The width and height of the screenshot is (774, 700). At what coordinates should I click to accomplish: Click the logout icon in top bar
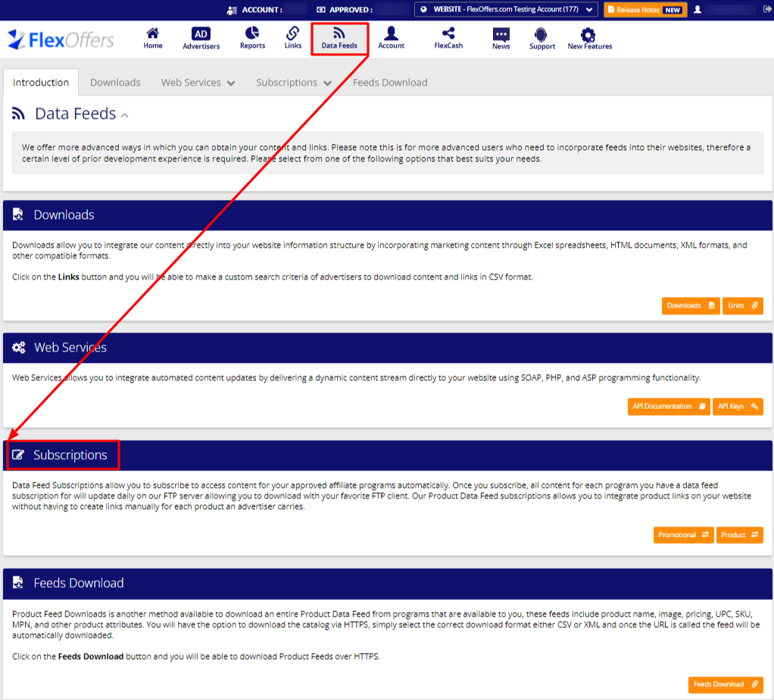coord(766,9)
